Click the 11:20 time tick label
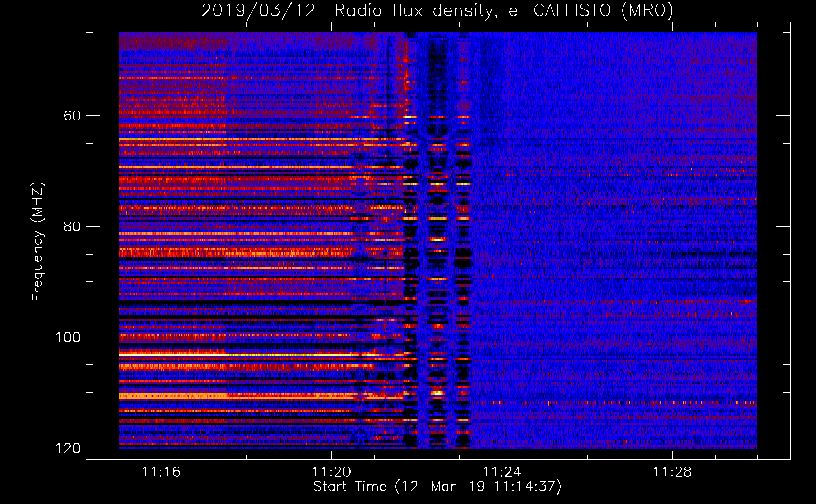 tap(332, 472)
